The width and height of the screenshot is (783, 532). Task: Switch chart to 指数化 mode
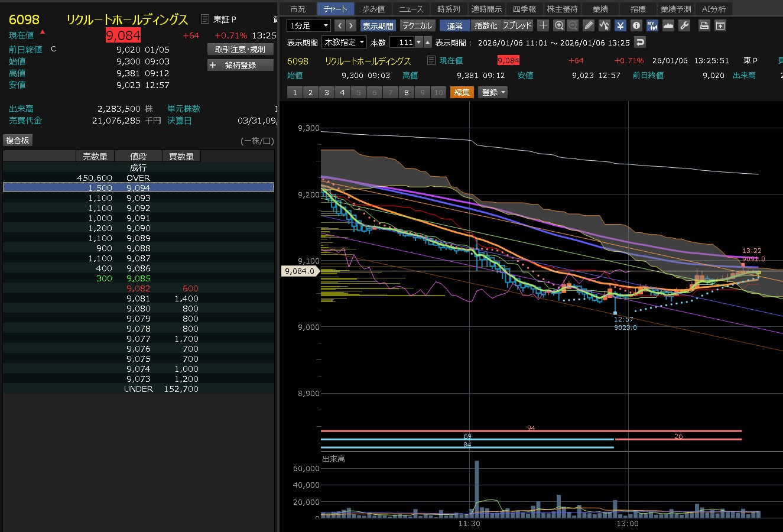(486, 26)
